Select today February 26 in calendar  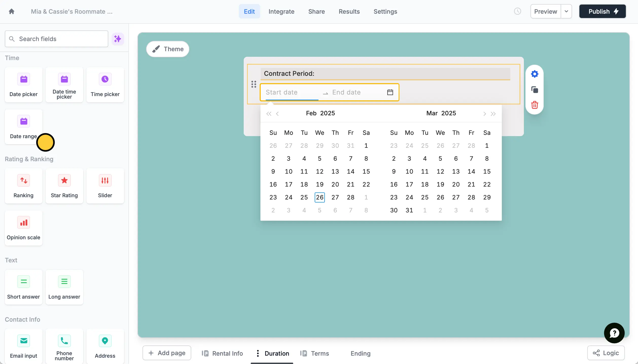pos(320,197)
